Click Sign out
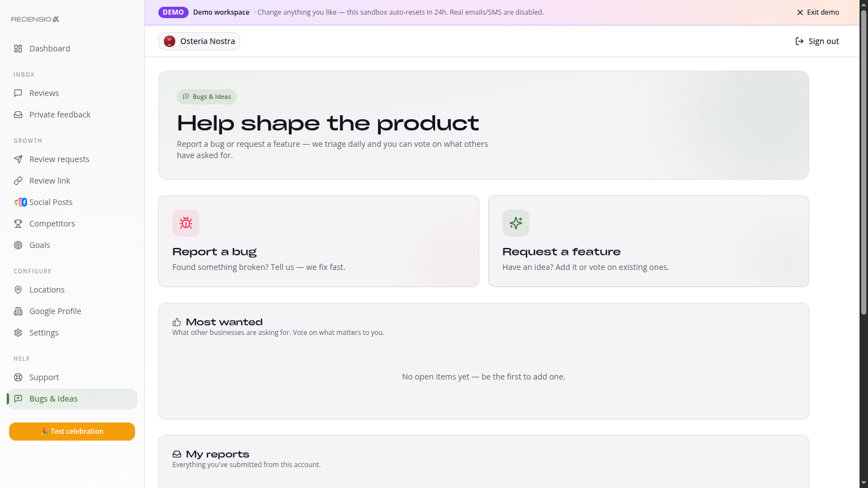868x488 pixels. 817,41
